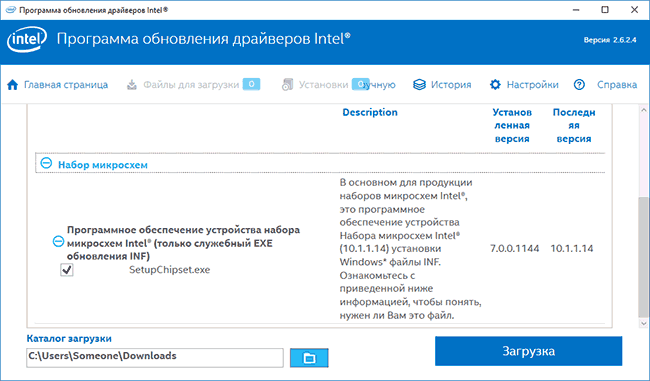Click the scrollbar up arrow
Screen dimensions: 650x381
tap(643, 110)
